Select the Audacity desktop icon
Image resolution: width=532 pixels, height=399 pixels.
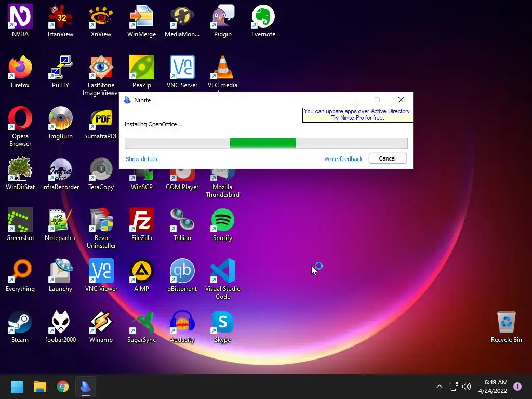tap(182, 322)
